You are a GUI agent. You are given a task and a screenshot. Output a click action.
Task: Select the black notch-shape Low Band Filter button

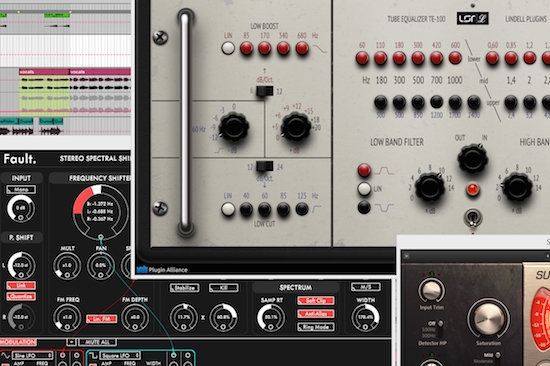pyautogui.click(x=364, y=207)
